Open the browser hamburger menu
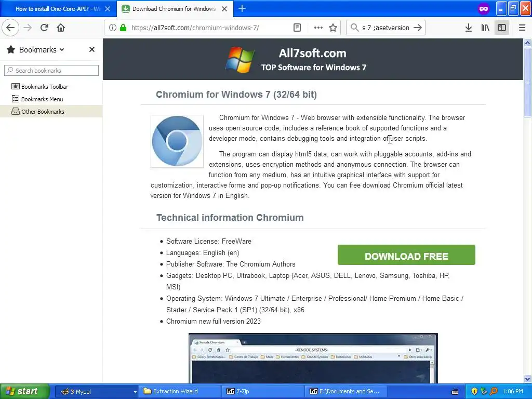 click(x=522, y=28)
